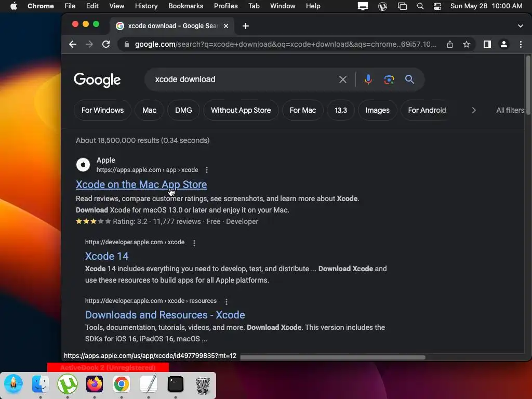Image resolution: width=532 pixels, height=399 pixels.
Task: Click the Apple favicon beside first result
Action: pyautogui.click(x=83, y=165)
